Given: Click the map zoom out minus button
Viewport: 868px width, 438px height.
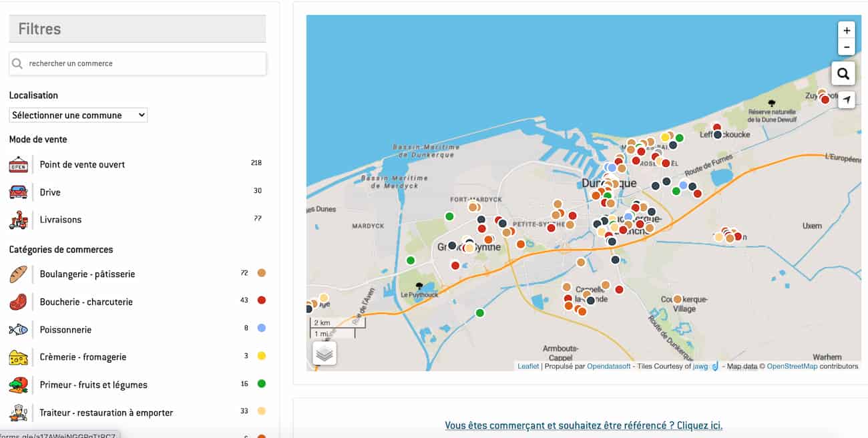Looking at the screenshot, I should 847,47.
